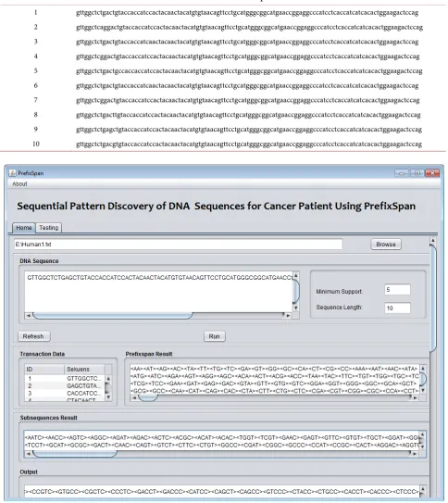Click Prefixspan Result scroll up arrow

(x=423, y=369)
